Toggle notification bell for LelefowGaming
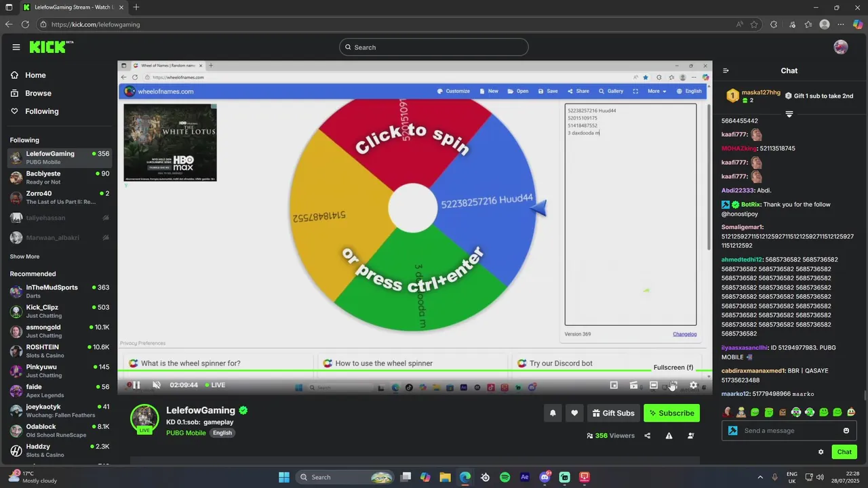The image size is (868, 488). (553, 413)
